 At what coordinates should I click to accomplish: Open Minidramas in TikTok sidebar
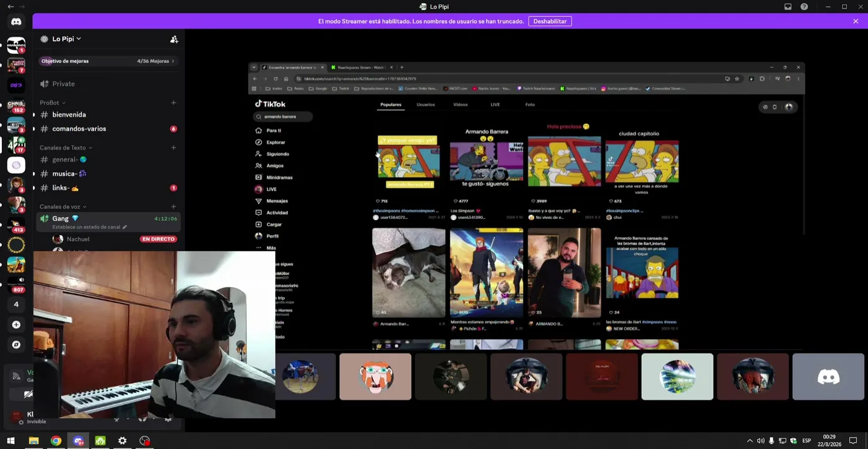pos(274,178)
